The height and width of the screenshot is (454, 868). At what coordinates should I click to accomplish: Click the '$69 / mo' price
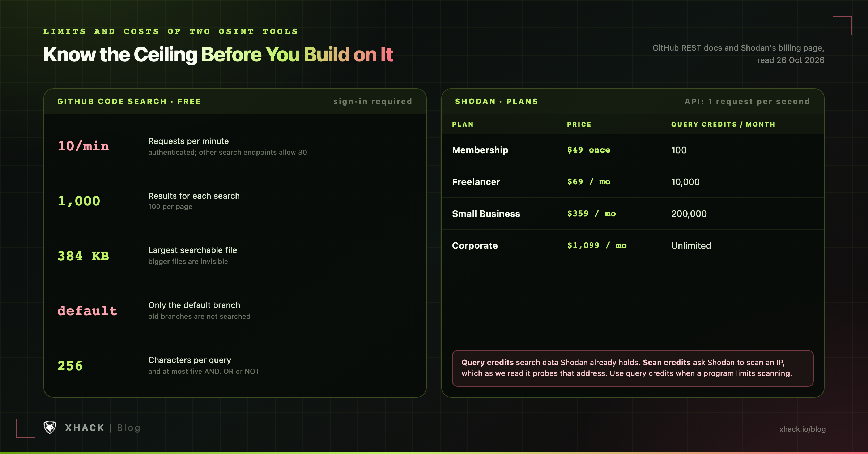(x=589, y=182)
